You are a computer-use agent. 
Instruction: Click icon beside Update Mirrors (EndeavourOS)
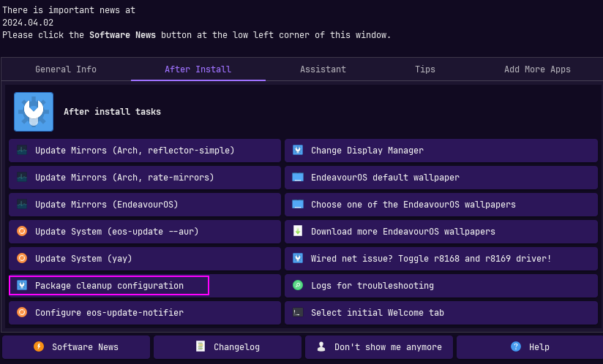point(22,204)
